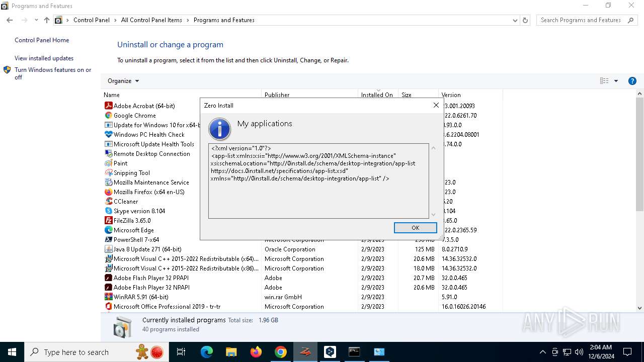This screenshot has height=362, width=644.
Task: Click the win.rar GmbH publisher cell
Action: tap(283, 297)
